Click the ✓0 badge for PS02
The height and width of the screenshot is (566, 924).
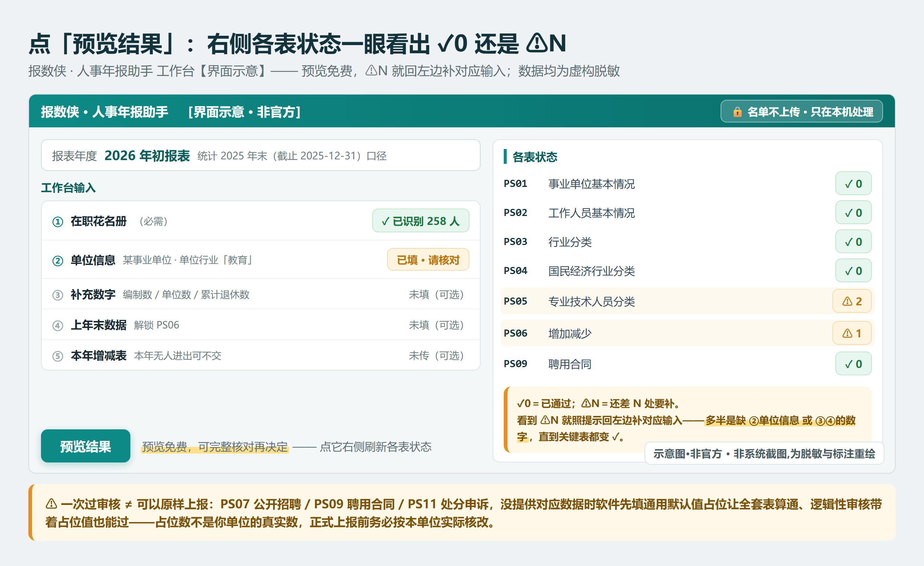853,213
